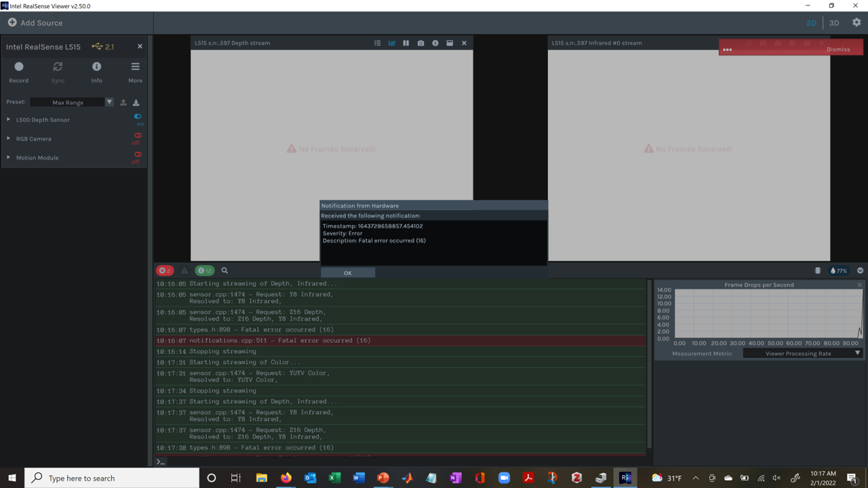Pause the Depth stream
The height and width of the screenshot is (488, 868).
click(406, 43)
